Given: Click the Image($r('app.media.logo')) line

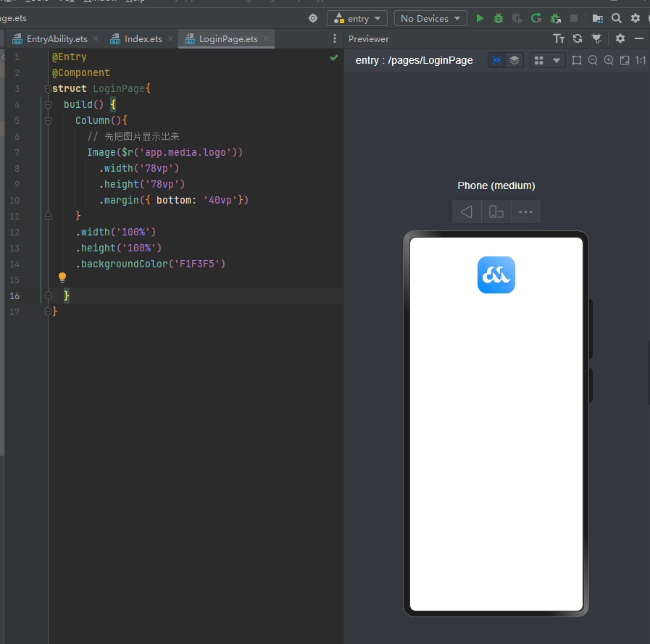Looking at the screenshot, I should point(164,153).
